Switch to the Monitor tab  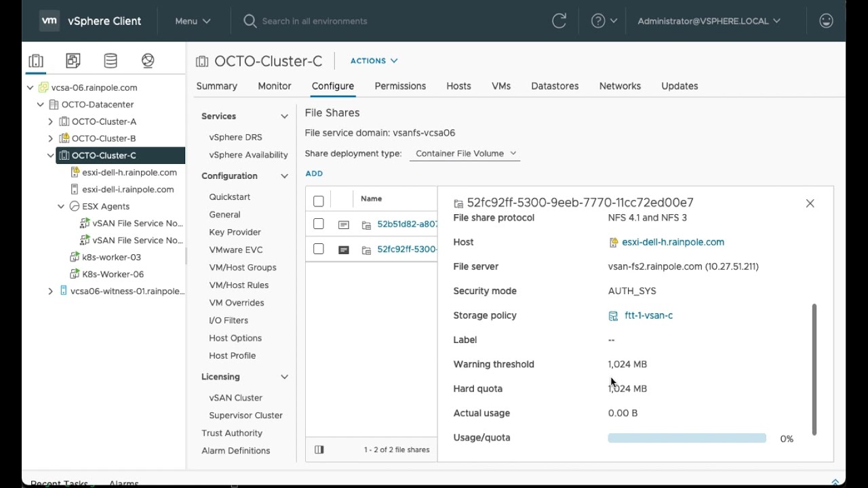(x=275, y=86)
